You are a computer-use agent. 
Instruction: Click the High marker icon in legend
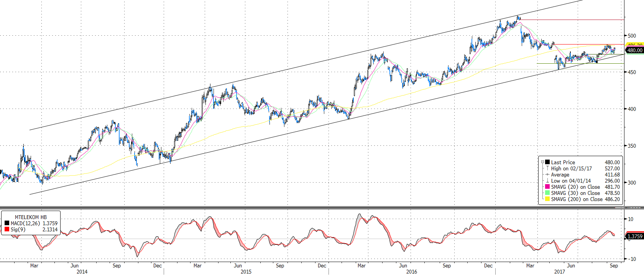[547, 168]
